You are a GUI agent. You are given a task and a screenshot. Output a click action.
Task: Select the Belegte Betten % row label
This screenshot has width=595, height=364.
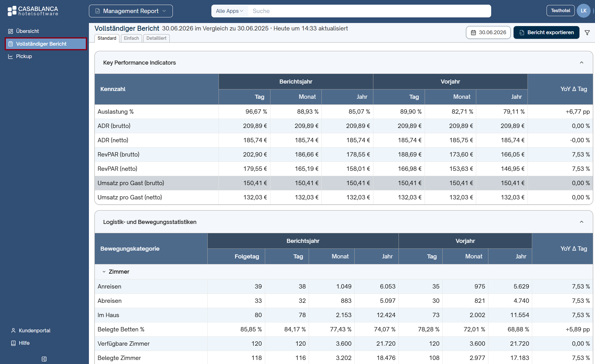click(121, 329)
